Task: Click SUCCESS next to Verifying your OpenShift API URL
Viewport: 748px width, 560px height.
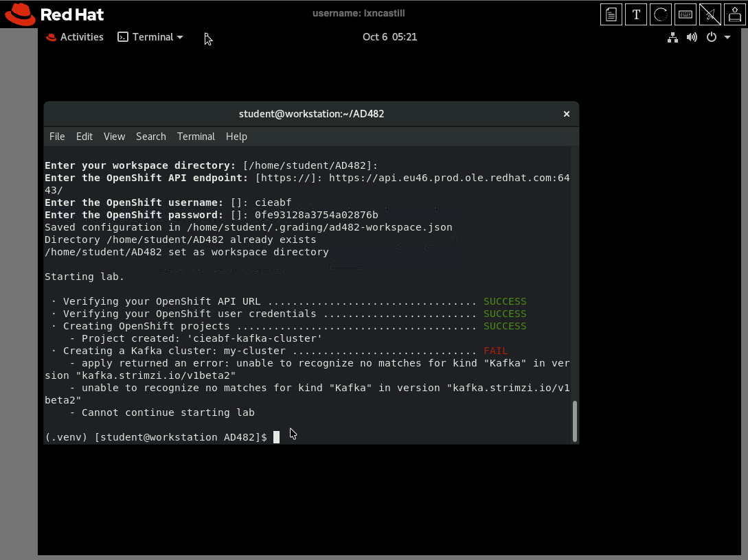Action: (x=505, y=301)
